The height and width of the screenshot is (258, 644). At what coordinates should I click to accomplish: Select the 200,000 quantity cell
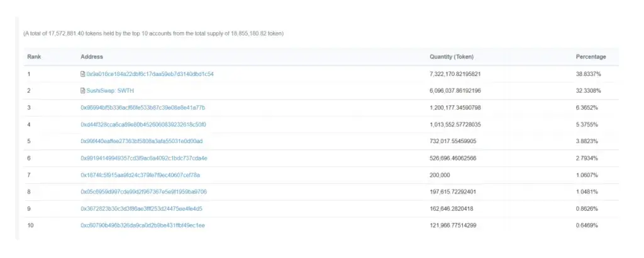point(440,175)
